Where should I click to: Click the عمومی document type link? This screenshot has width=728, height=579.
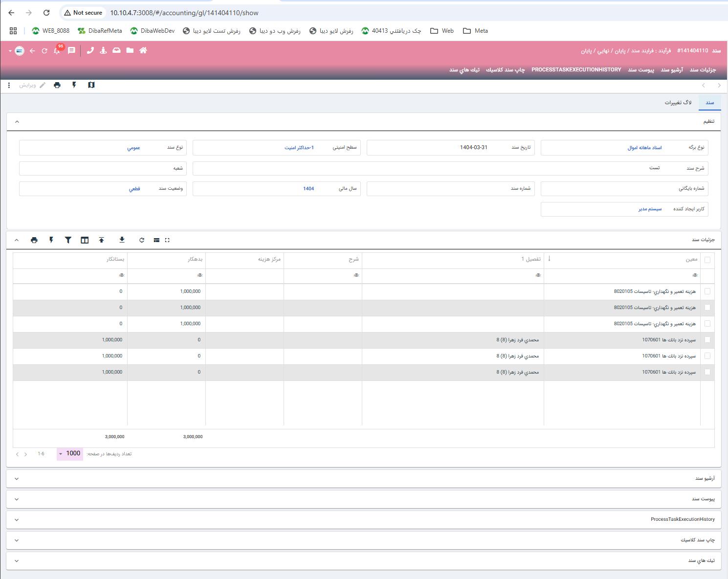tap(134, 148)
